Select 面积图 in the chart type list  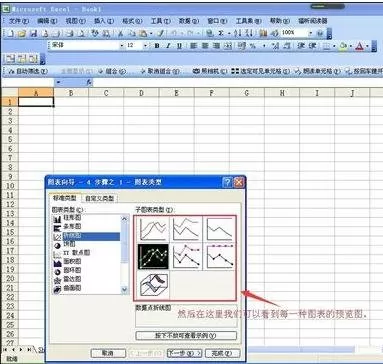coord(72,262)
